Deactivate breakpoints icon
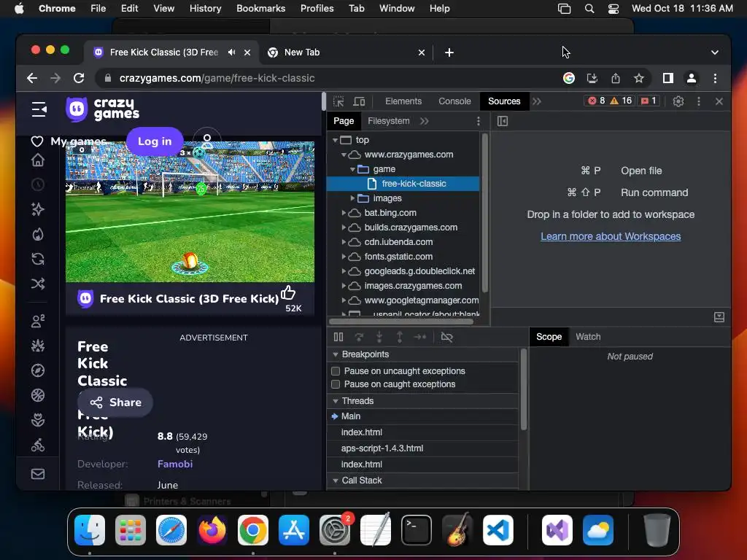Image resolution: width=747 pixels, height=560 pixels. [x=446, y=337]
